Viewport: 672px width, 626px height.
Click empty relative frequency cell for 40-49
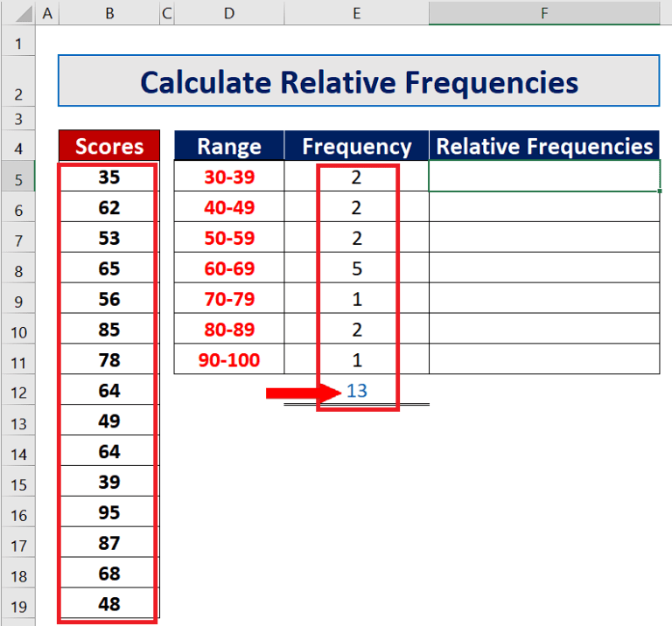click(x=544, y=206)
